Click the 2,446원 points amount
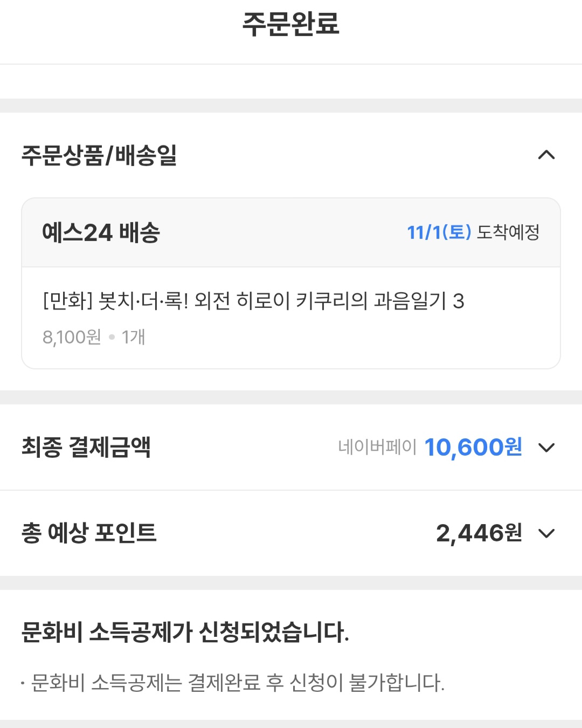This screenshot has width=582, height=728. pyautogui.click(x=479, y=533)
